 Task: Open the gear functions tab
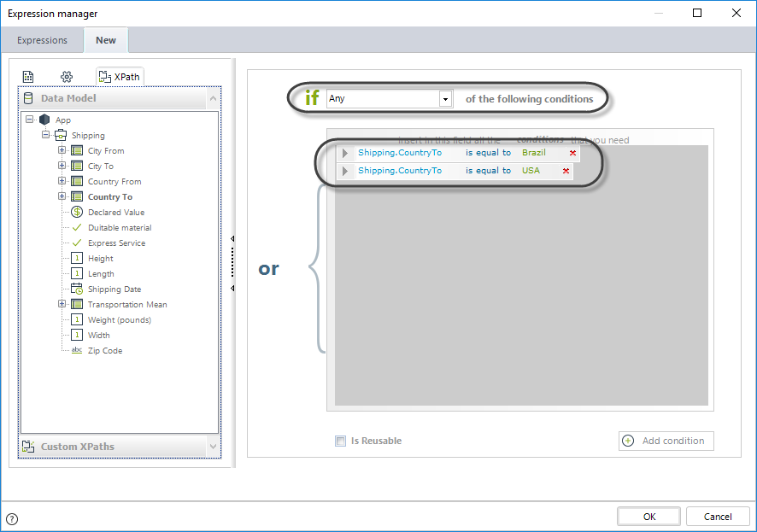(x=67, y=77)
